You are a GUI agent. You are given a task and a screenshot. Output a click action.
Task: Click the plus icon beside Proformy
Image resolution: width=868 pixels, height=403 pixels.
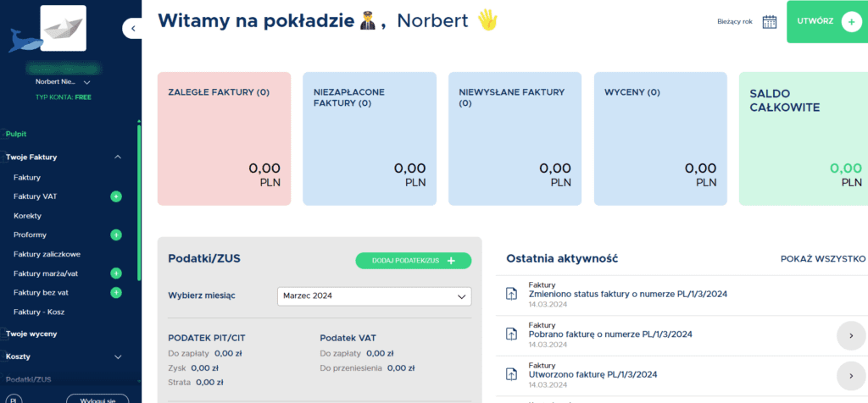click(116, 235)
